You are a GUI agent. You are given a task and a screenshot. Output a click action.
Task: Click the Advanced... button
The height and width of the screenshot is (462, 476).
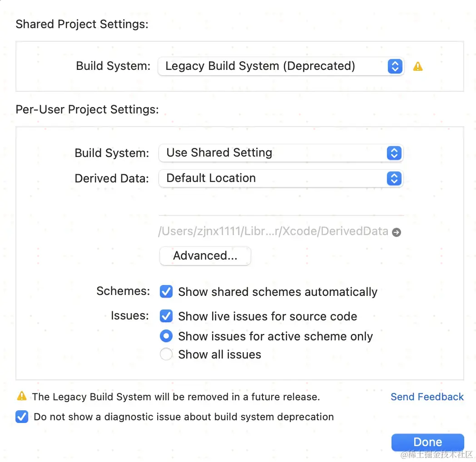(205, 256)
